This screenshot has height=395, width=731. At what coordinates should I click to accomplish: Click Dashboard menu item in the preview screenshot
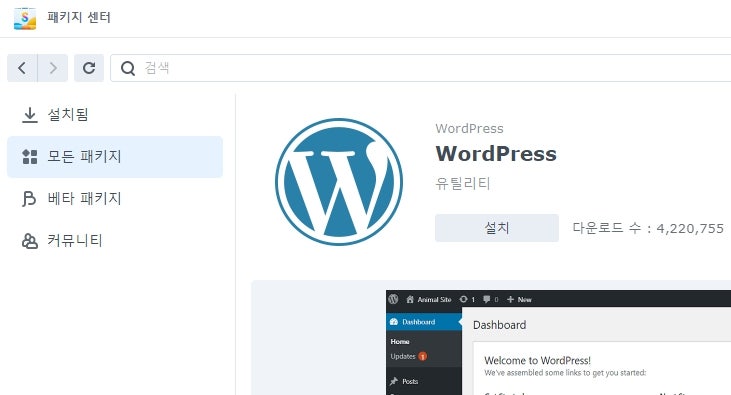coord(424,322)
